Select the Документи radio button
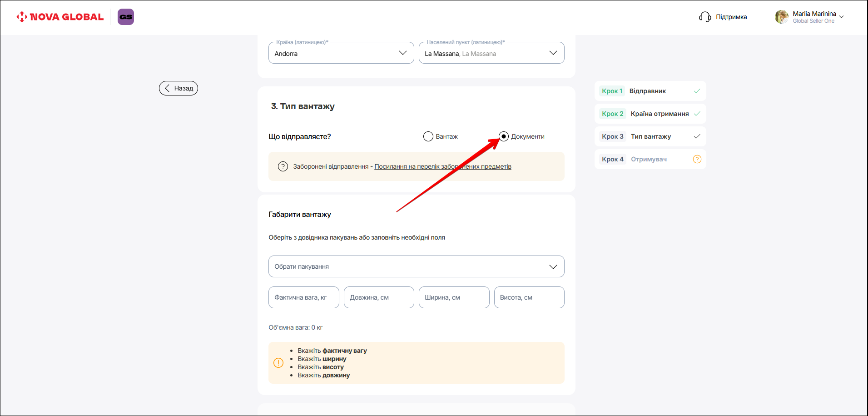 tap(503, 136)
